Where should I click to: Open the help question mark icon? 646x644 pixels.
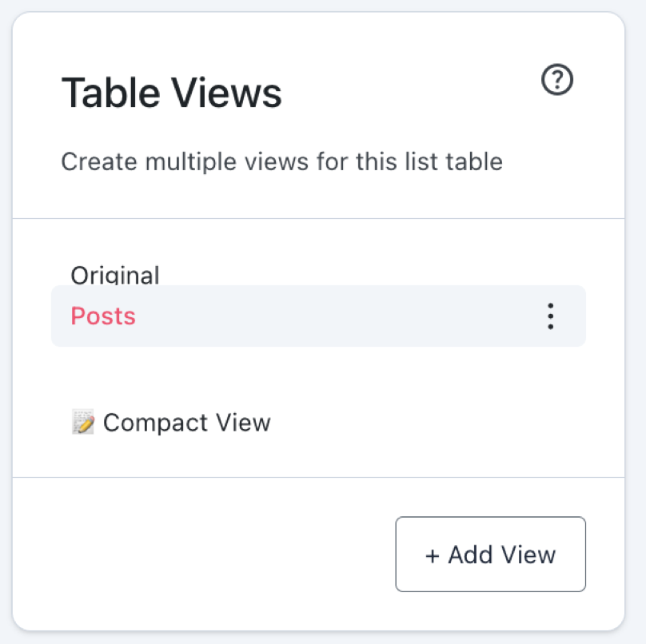click(557, 80)
